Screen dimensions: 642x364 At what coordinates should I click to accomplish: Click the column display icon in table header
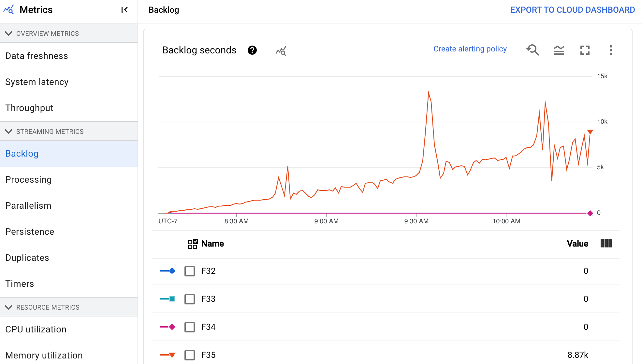pyautogui.click(x=607, y=243)
